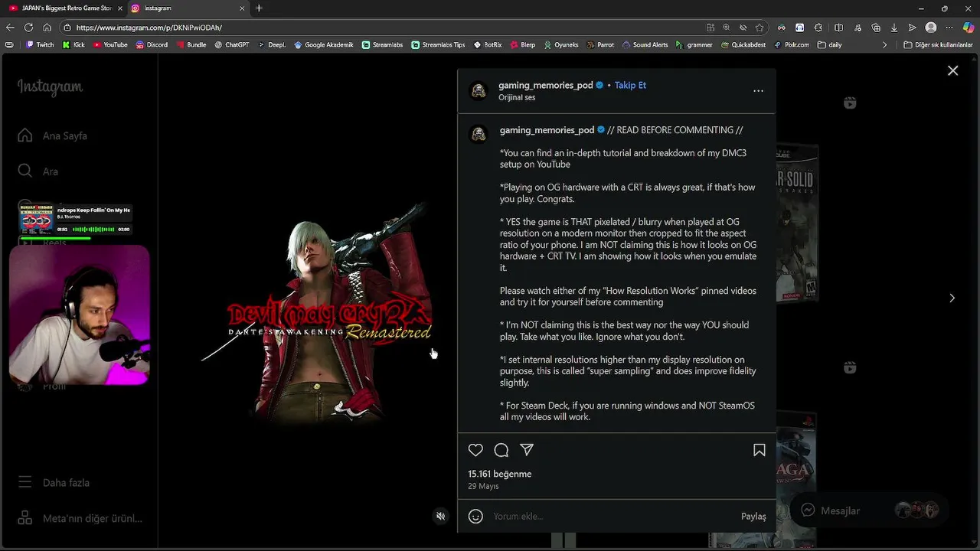Open the Orijinal ses audio link
The width and height of the screenshot is (980, 551).
517,98
